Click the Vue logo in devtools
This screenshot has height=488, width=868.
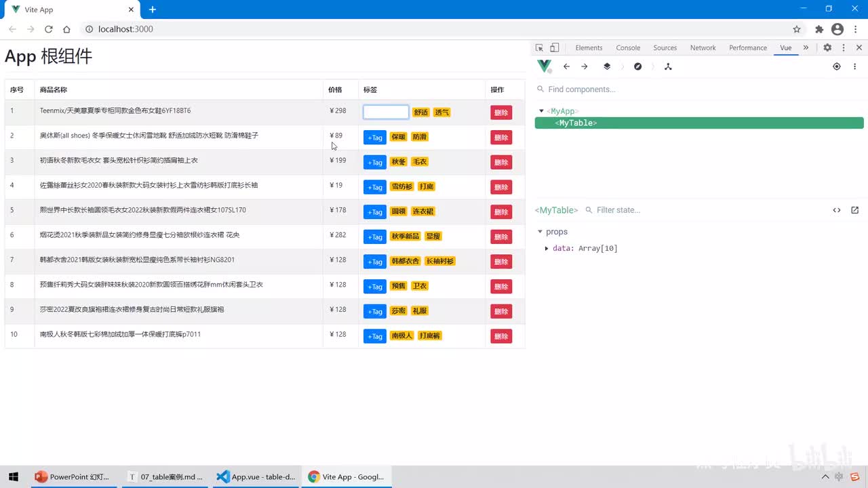tap(544, 66)
